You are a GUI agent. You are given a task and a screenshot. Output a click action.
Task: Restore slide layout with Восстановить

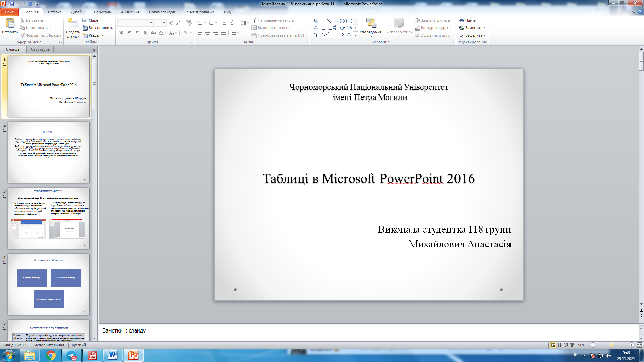pos(98,28)
